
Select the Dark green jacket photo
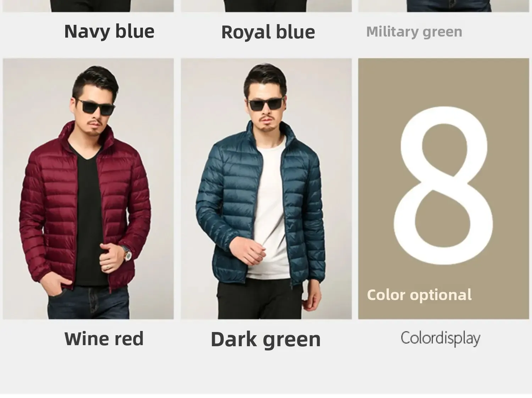point(266,189)
